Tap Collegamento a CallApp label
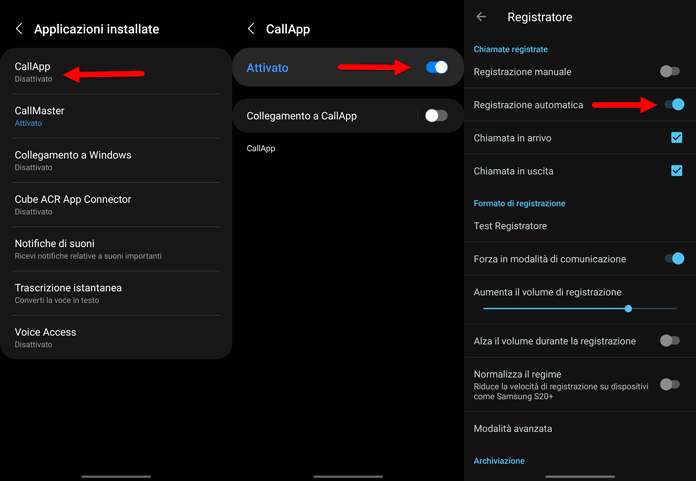Image resolution: width=696 pixels, height=481 pixels. [x=301, y=116]
